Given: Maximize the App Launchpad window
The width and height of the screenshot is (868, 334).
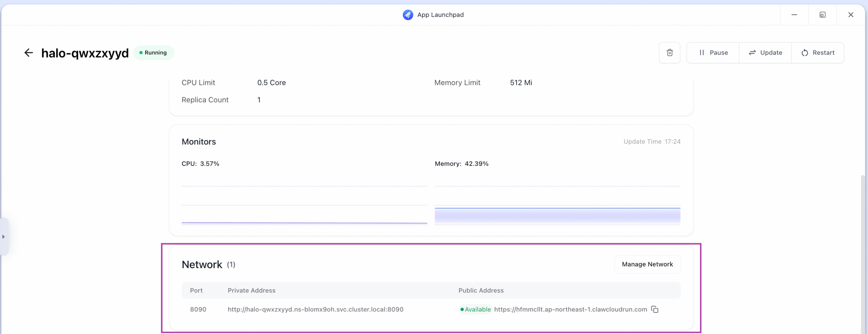Looking at the screenshot, I should pos(822,15).
